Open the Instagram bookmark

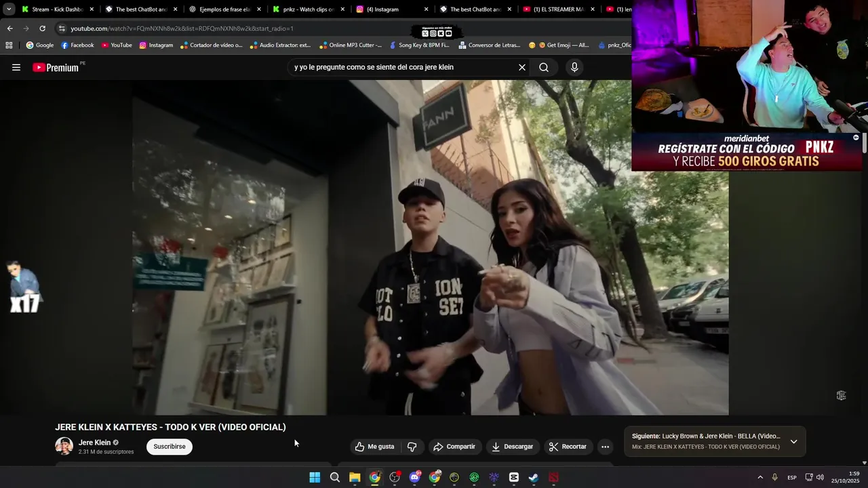156,45
